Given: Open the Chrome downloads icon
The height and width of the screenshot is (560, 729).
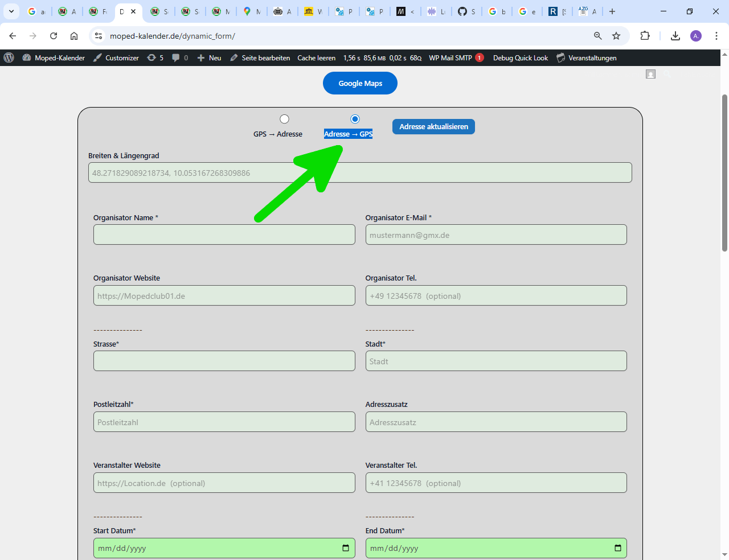Looking at the screenshot, I should click(x=675, y=36).
